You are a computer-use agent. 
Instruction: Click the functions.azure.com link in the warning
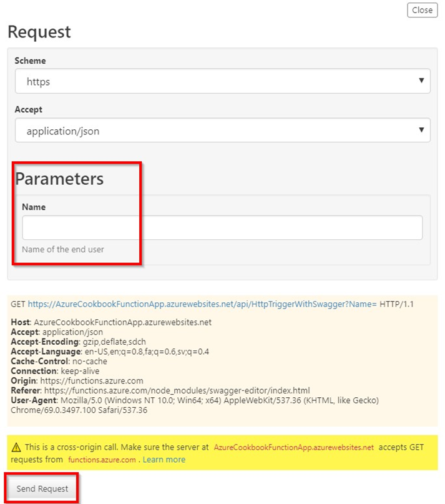point(102,460)
